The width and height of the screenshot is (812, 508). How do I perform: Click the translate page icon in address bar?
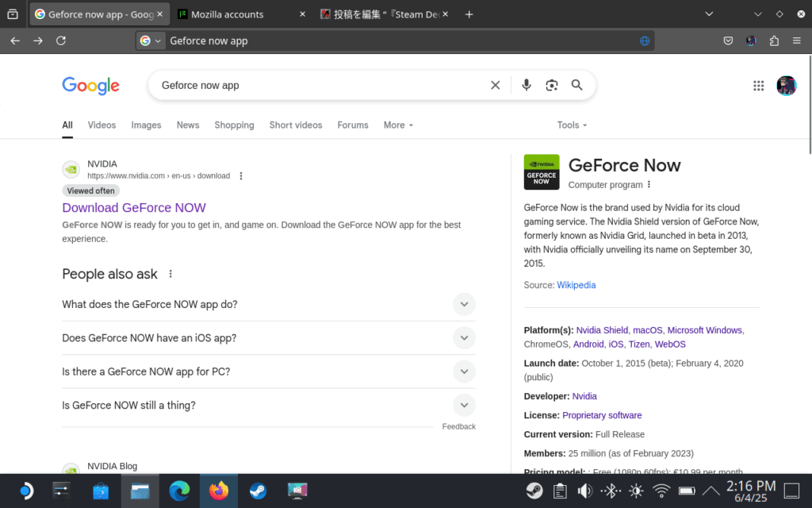[x=645, y=41]
